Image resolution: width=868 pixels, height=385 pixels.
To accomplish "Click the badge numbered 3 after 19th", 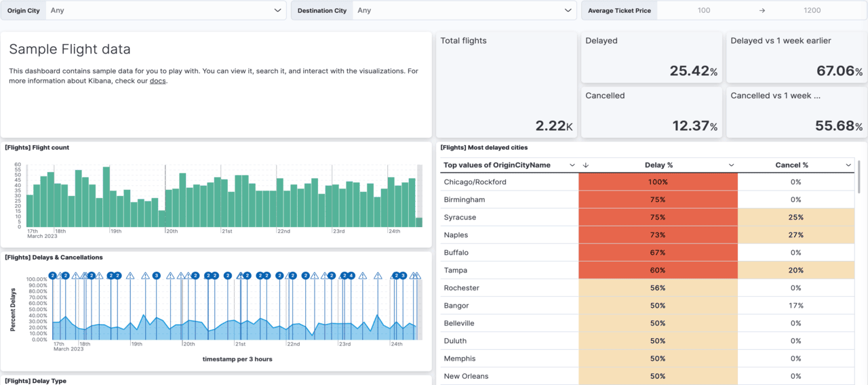I will [x=156, y=276].
